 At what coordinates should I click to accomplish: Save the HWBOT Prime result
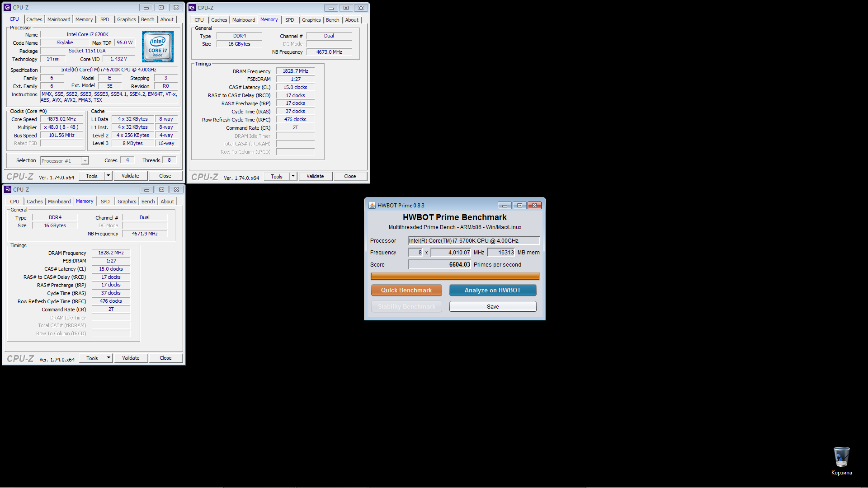pos(493,306)
